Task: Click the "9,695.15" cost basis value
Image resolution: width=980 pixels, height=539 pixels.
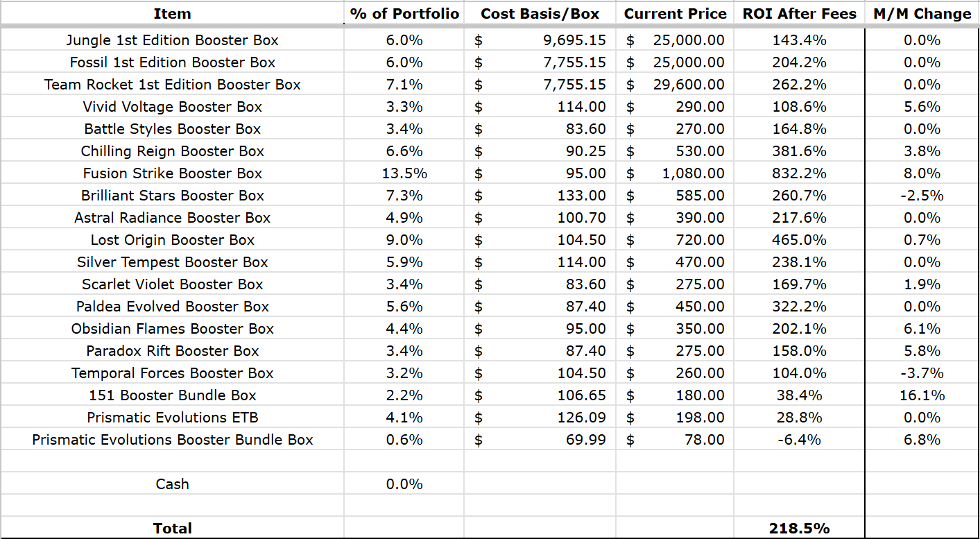Action: coord(574,40)
